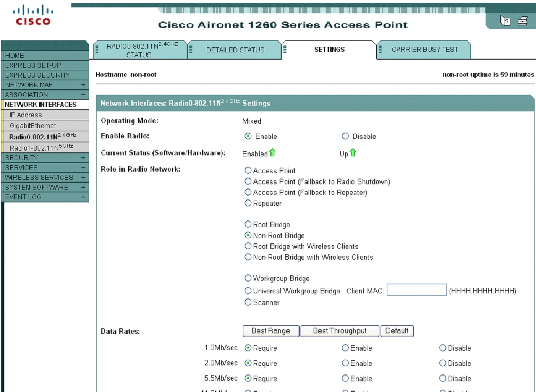Screen dimensions: 536x392
Task: Switch to the Carrier Busy Test tab
Action: coord(424,50)
